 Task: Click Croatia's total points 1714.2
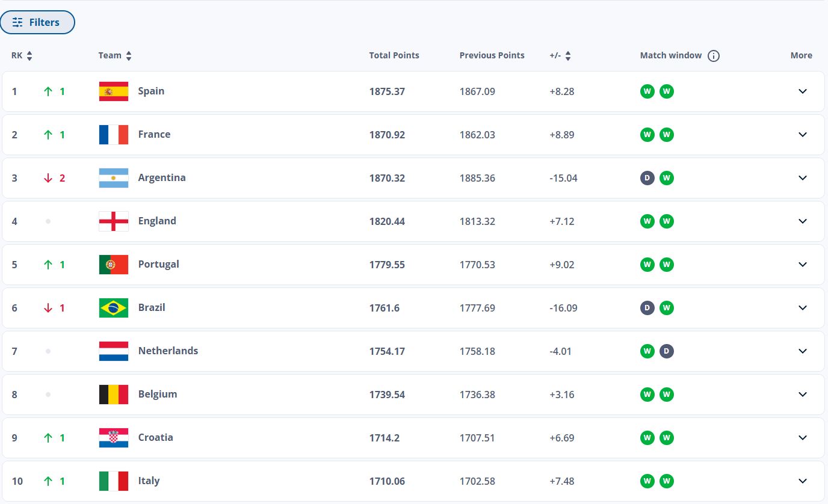click(x=385, y=438)
